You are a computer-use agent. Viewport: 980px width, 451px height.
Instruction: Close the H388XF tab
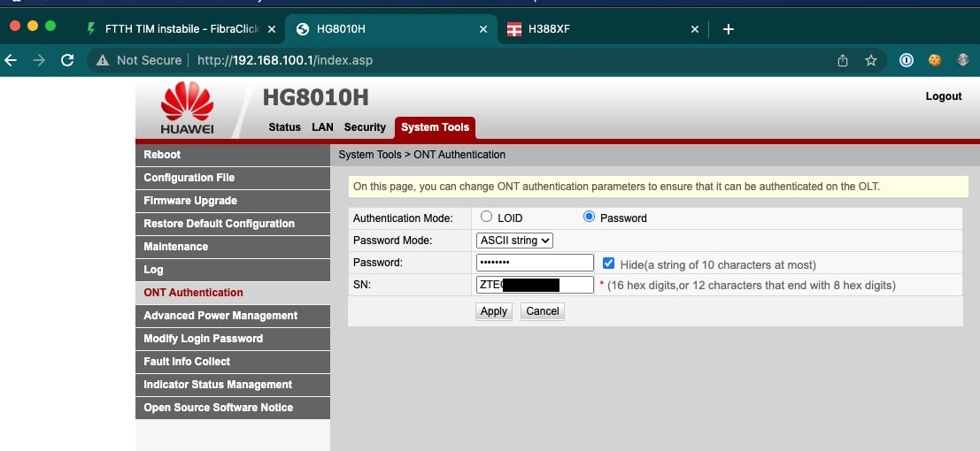point(694,29)
